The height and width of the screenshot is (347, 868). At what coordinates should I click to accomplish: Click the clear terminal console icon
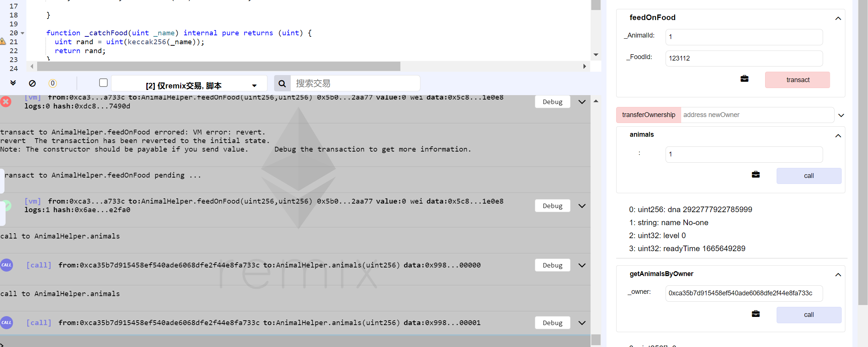[32, 83]
